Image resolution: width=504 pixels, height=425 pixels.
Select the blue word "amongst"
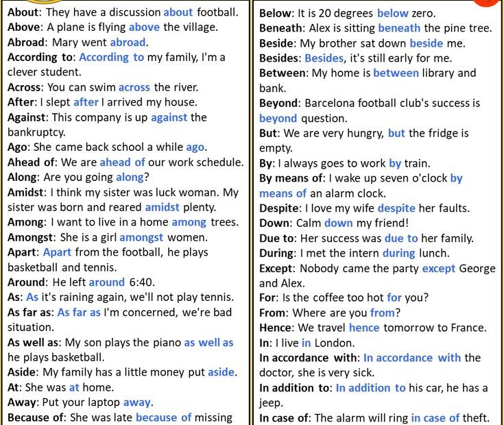pos(141,237)
